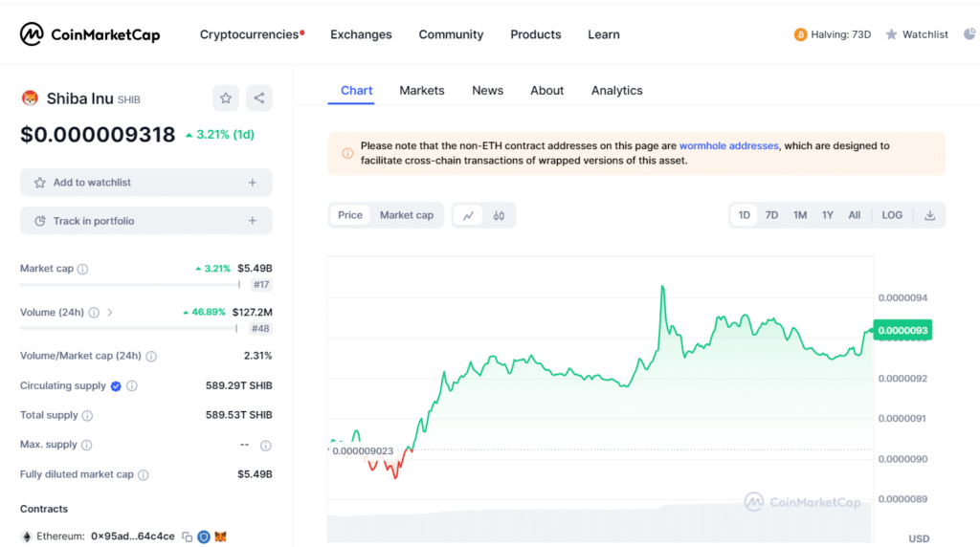Download chart data with the download icon
980x547 pixels.
tap(929, 215)
